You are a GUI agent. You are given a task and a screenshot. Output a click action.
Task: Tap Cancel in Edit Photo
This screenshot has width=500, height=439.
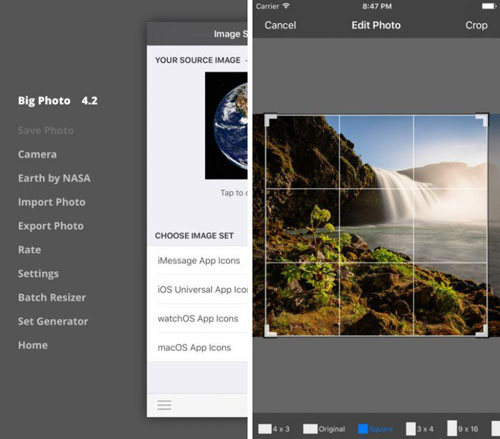[280, 25]
